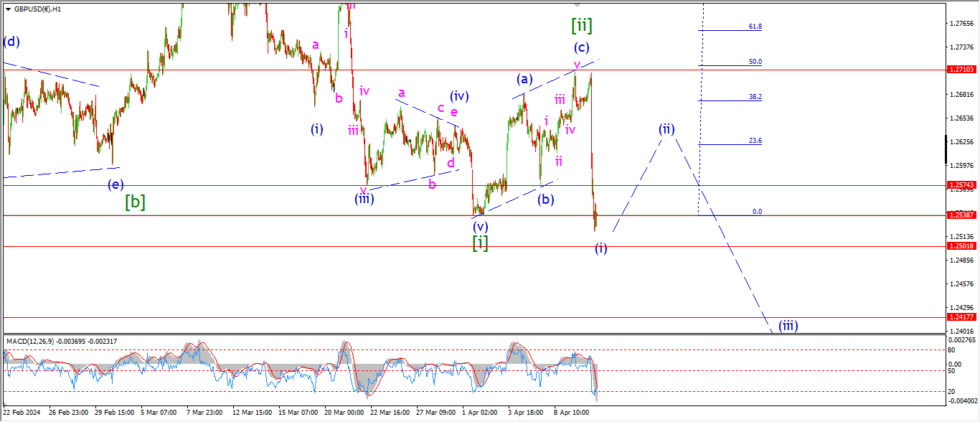This screenshot has height=422, width=980.
Task: Select the 38.2 Fibonacci retracement line
Action: [x=728, y=100]
